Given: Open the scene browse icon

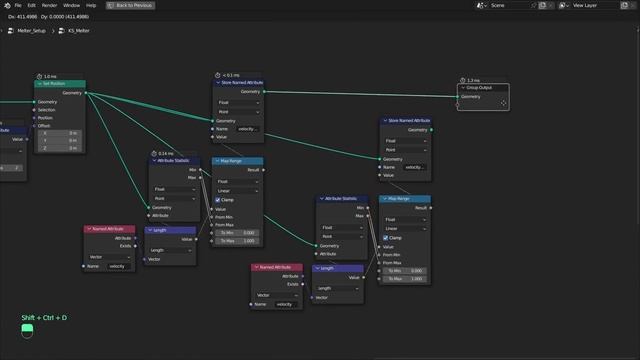Looking at the screenshot, I should pos(482,5).
